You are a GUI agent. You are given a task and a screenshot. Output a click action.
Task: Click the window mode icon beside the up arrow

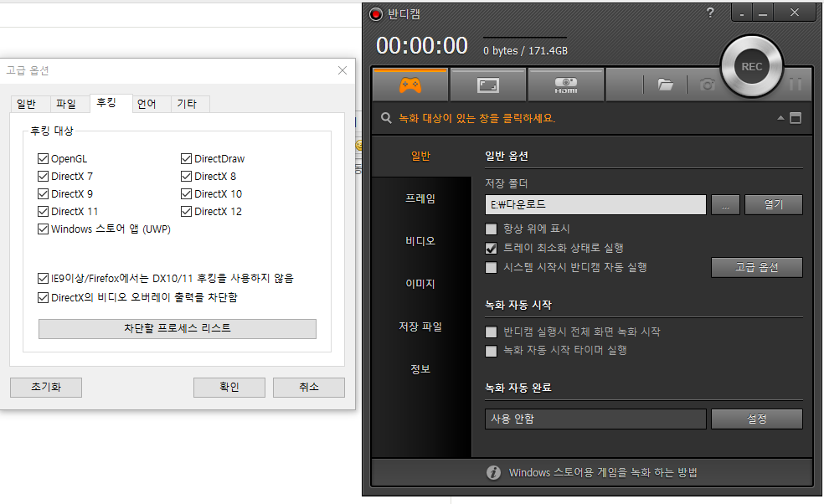(x=796, y=118)
